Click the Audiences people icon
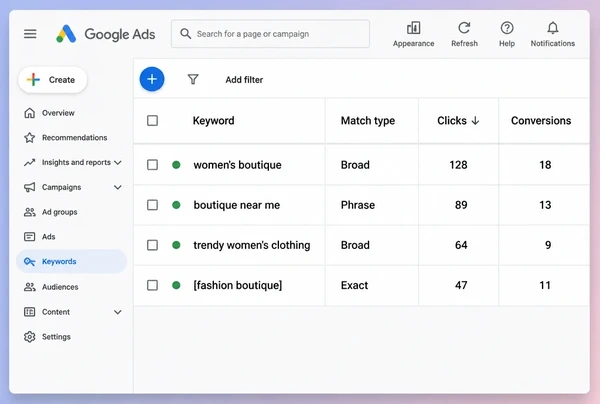 (29, 287)
